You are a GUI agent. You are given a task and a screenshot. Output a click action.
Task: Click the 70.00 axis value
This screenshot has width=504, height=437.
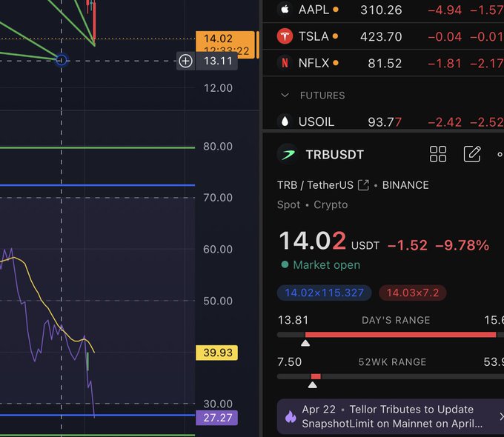click(x=218, y=198)
